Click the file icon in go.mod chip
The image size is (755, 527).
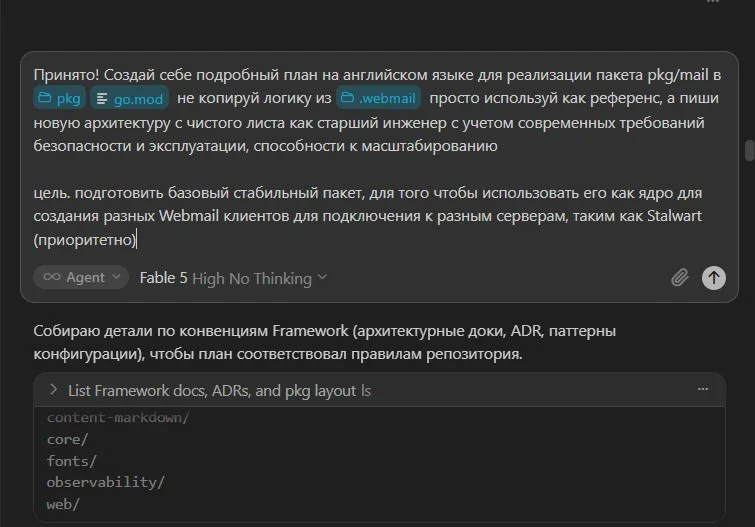pyautogui.click(x=102, y=99)
